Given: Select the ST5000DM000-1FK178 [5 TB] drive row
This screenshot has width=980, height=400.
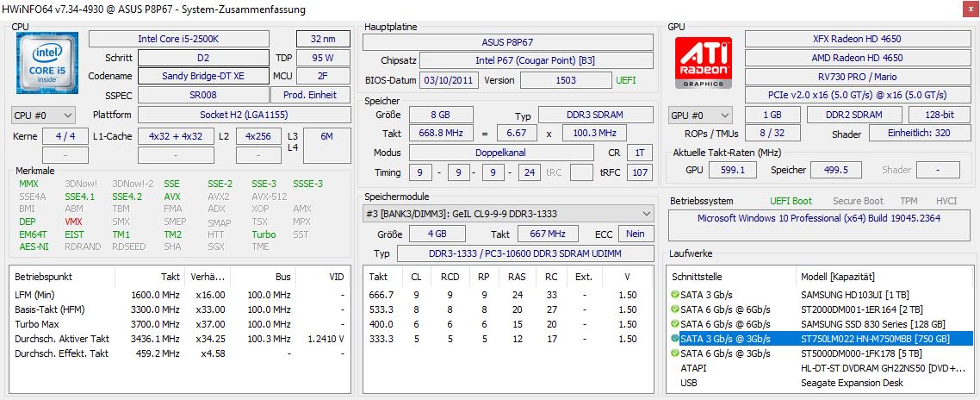Looking at the screenshot, I should point(821,353).
